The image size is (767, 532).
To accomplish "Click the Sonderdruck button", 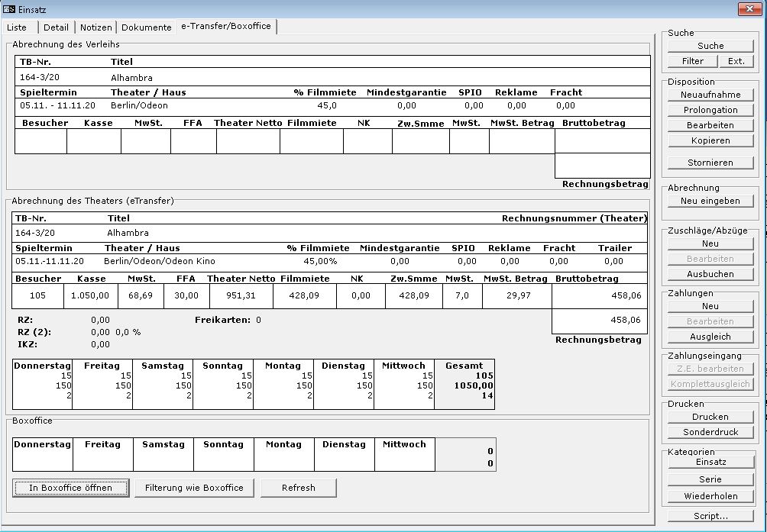I will tap(710, 432).
